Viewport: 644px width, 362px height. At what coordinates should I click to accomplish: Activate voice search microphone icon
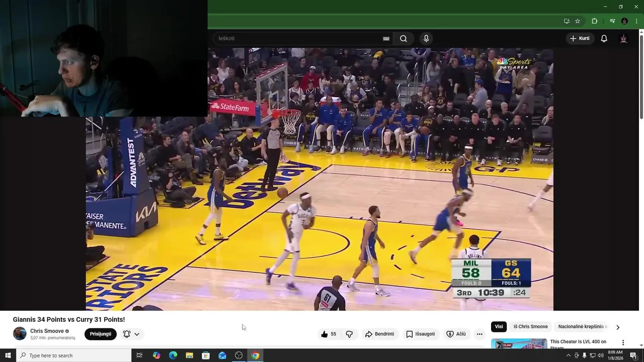[426, 39]
